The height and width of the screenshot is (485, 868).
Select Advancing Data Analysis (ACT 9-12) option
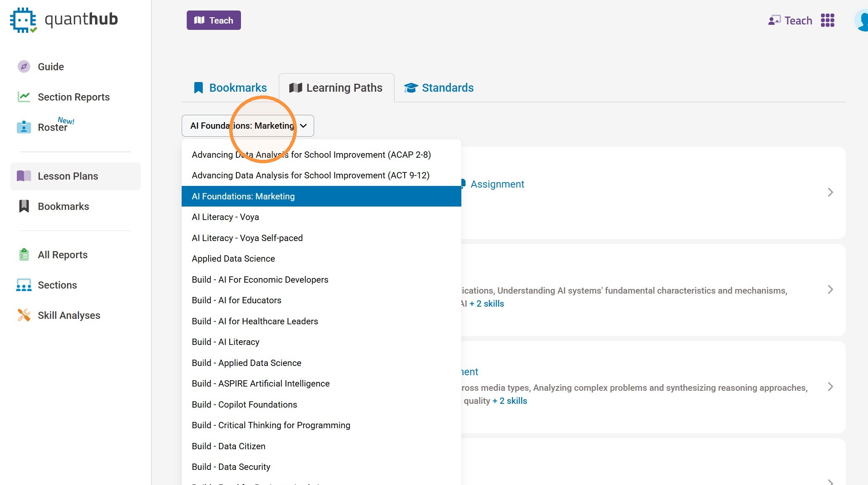coord(321,175)
